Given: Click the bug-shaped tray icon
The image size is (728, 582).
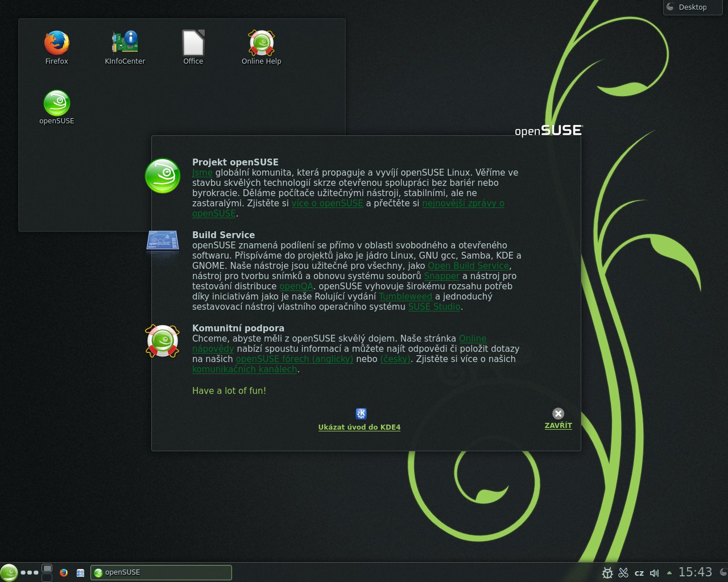Looking at the screenshot, I should point(607,573).
